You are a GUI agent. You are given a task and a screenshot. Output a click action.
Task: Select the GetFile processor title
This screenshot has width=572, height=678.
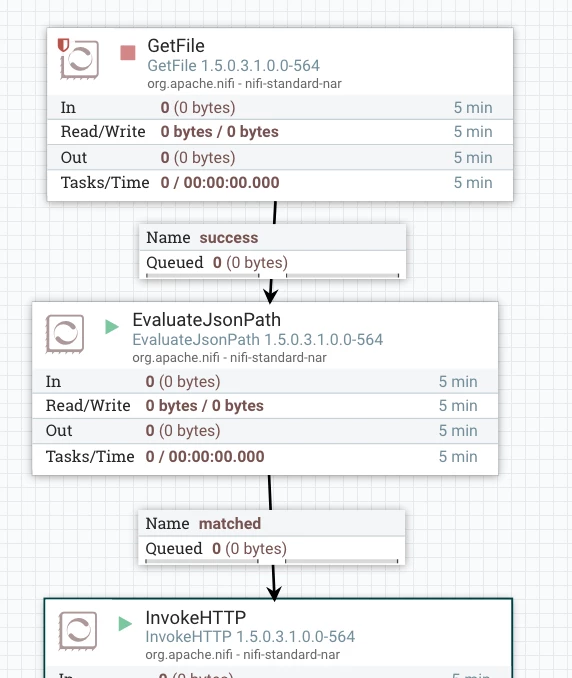point(176,46)
